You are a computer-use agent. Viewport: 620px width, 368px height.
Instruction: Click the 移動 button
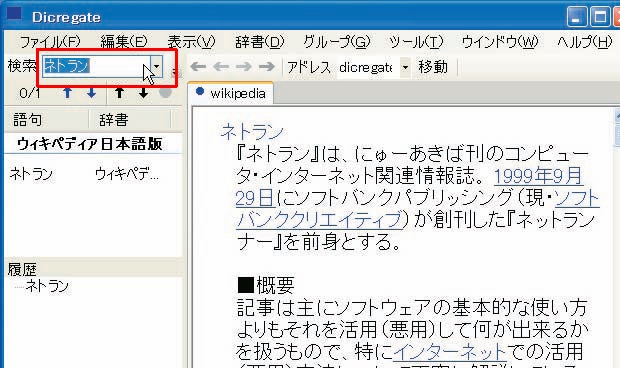(x=433, y=67)
